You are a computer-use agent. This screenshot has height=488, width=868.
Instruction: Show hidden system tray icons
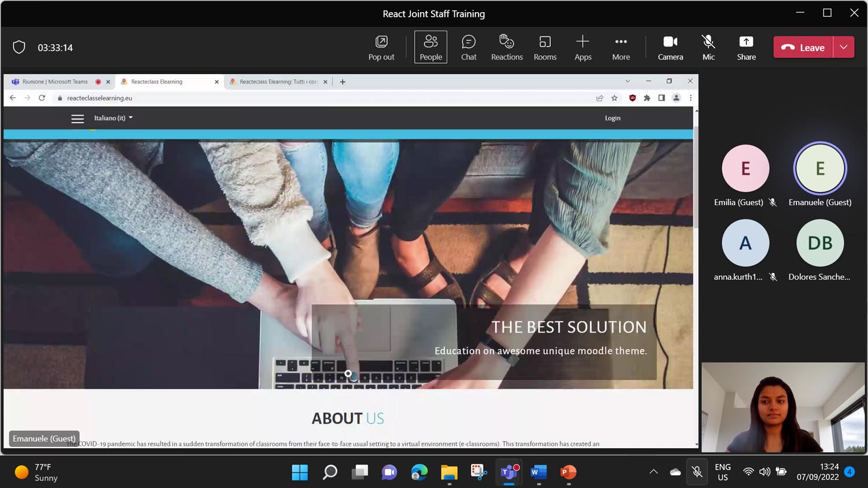[x=654, y=472]
